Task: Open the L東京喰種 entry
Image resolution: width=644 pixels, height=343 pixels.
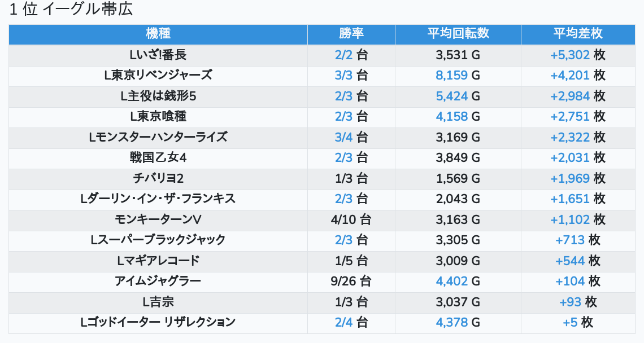Action: click(158, 116)
